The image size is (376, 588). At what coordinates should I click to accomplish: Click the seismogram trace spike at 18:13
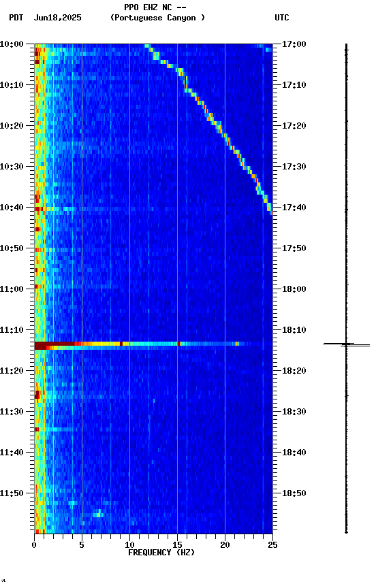(346, 344)
